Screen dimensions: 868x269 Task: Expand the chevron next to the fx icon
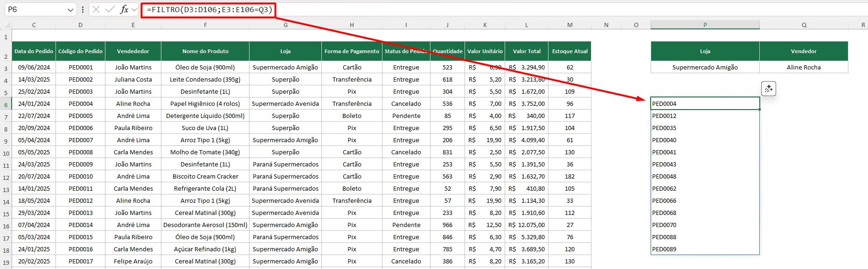point(134,9)
